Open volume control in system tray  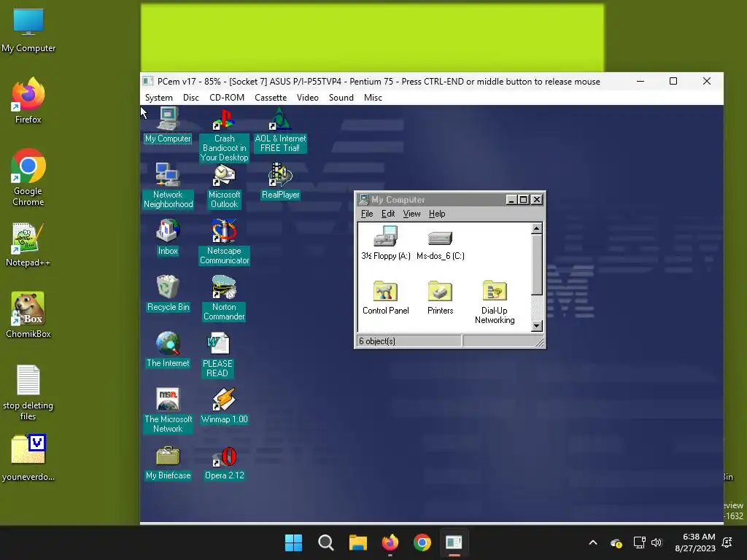pos(657,542)
